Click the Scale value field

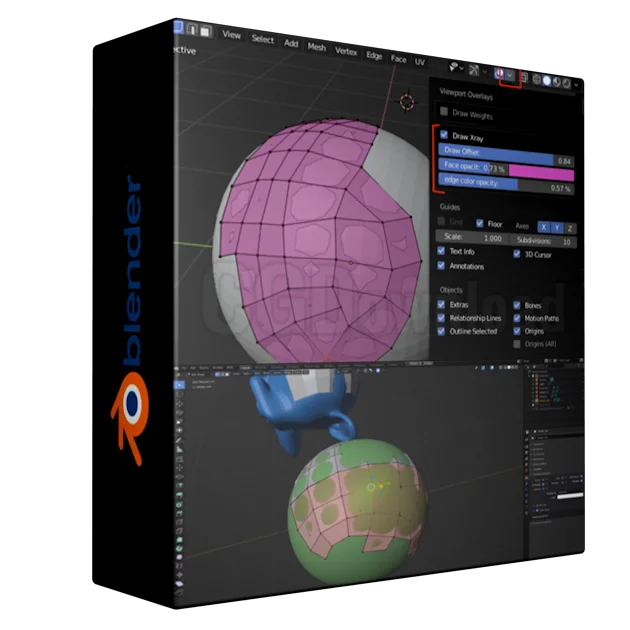point(472,237)
